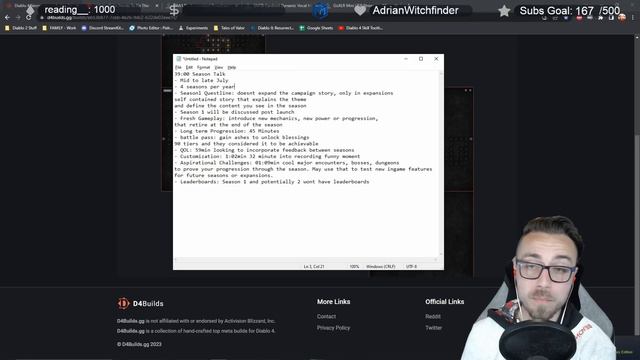
Task: Click the 'Long term Progression: 45 Minutes' line
Action: tap(227, 131)
